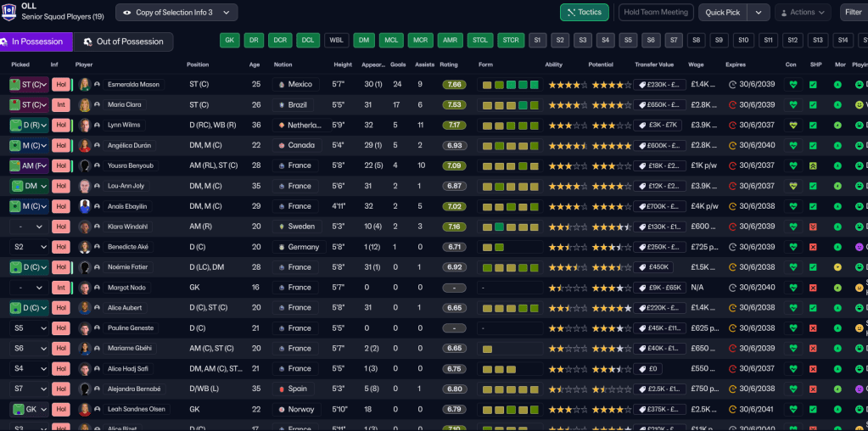Open the Tactics screen button
868x431 pixels.
[x=584, y=13]
